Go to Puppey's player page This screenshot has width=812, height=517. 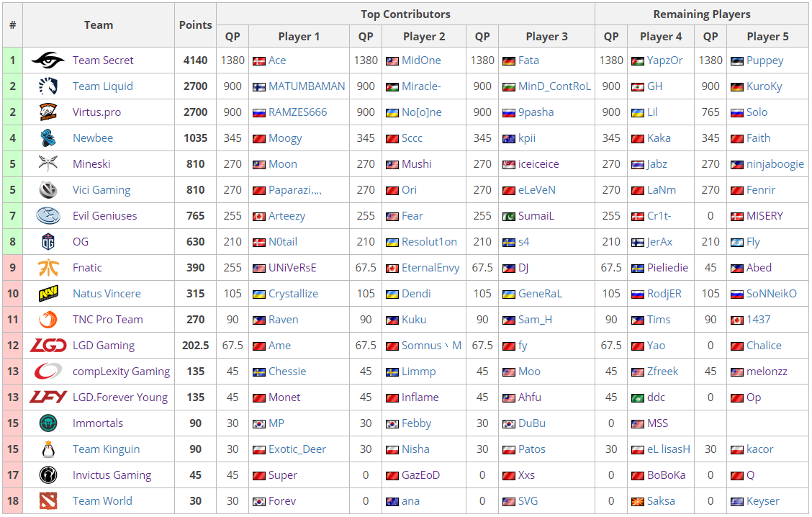tap(764, 60)
